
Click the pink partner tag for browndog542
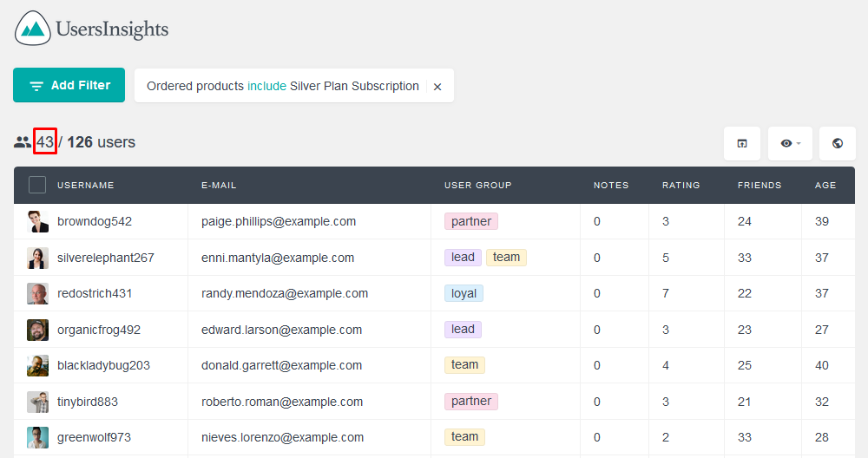click(471, 221)
